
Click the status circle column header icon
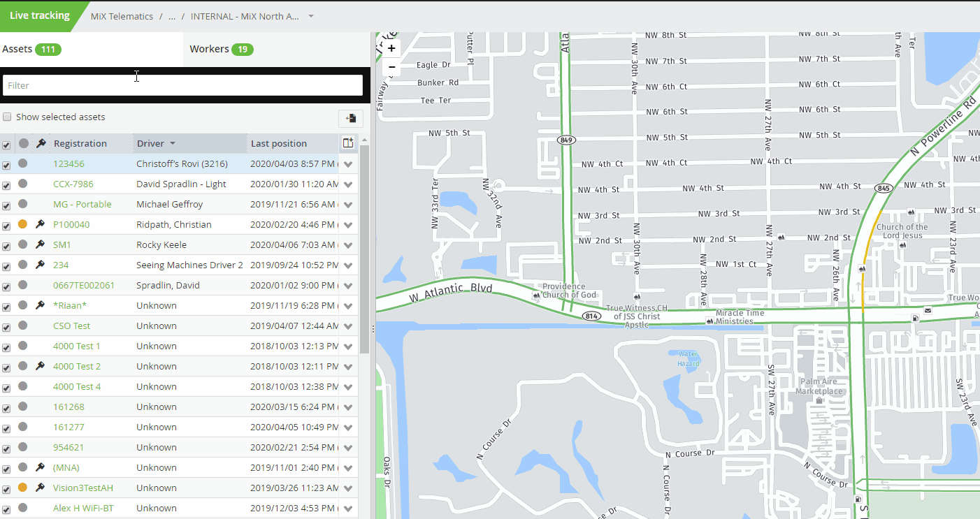tap(24, 143)
